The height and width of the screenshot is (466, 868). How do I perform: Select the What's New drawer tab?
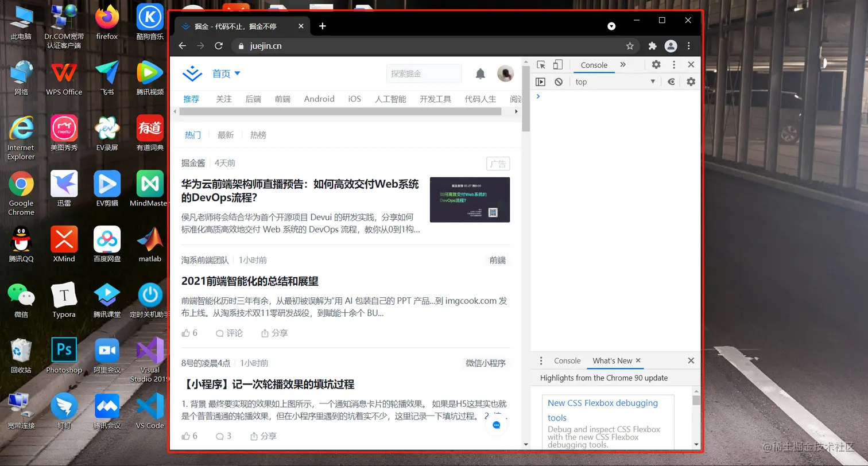click(x=612, y=361)
